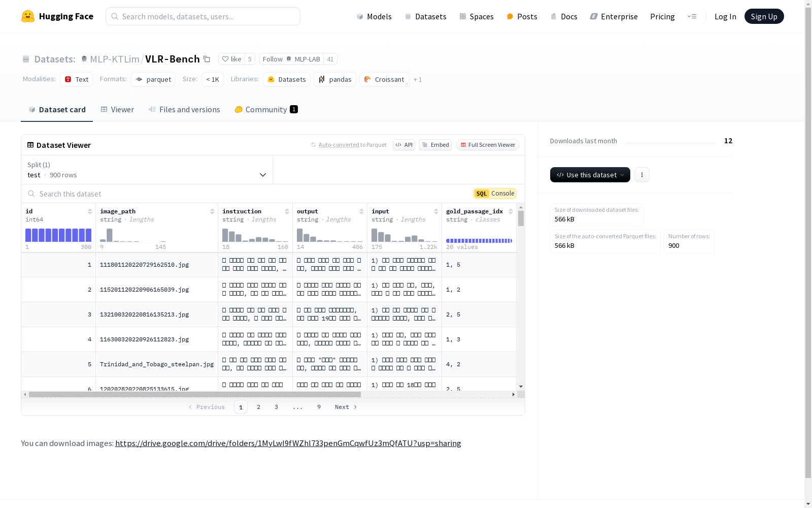The width and height of the screenshot is (812, 508).
Task: Click the parquet format tag
Action: 153,79
